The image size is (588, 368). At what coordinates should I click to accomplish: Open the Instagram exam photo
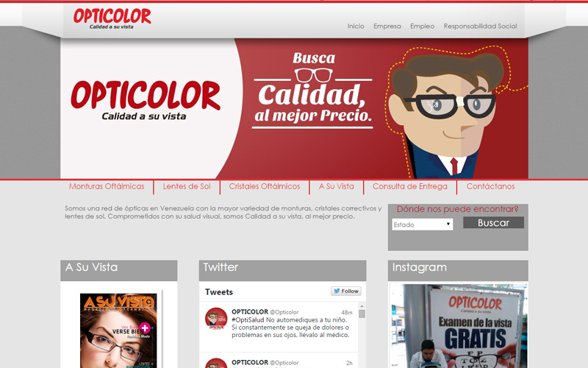tap(459, 326)
